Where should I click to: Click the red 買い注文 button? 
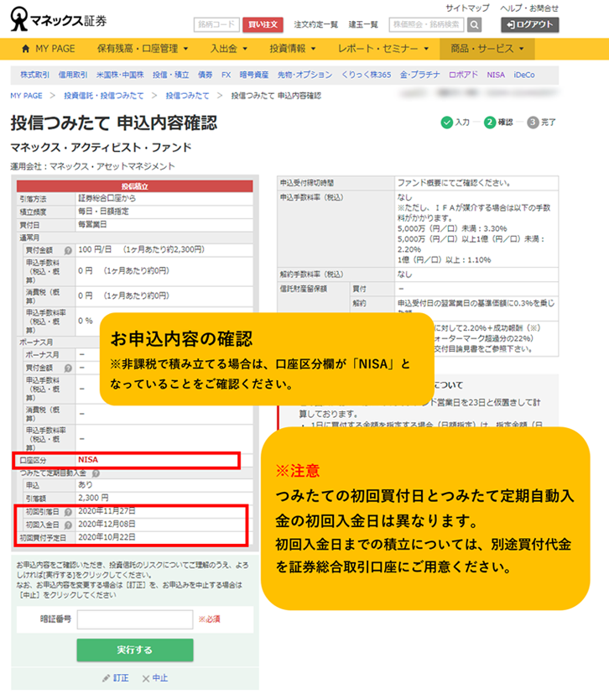point(263,24)
